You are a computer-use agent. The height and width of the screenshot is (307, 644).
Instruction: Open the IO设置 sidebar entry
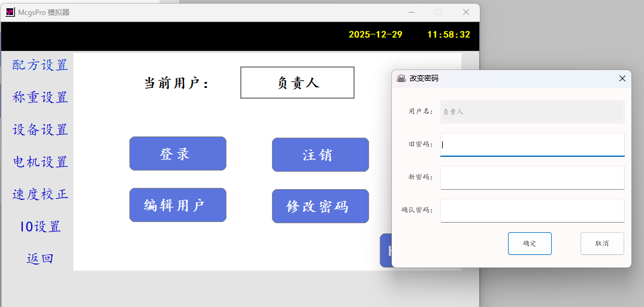[x=40, y=226]
